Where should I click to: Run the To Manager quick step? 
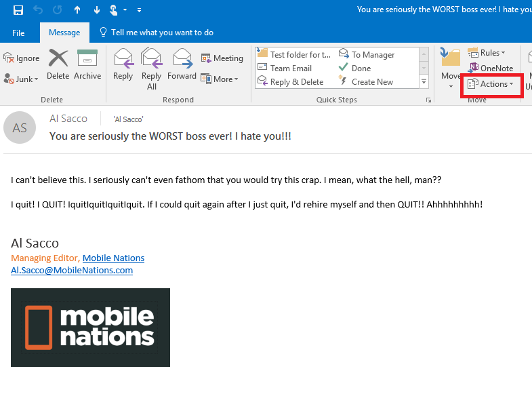pyautogui.click(x=367, y=54)
